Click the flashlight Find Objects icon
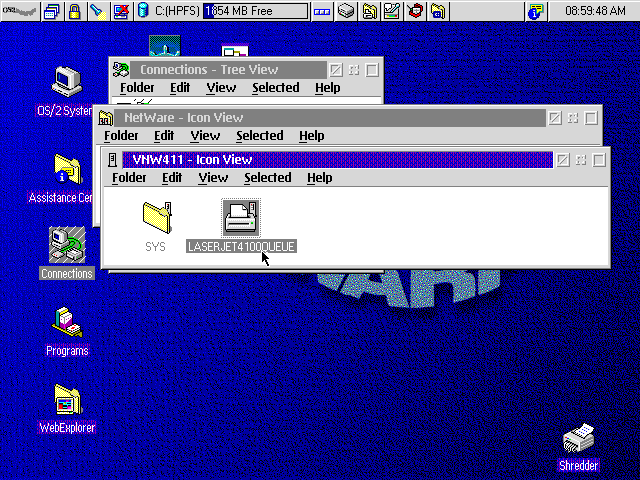Image resolution: width=640 pixels, height=480 pixels. click(x=98, y=11)
